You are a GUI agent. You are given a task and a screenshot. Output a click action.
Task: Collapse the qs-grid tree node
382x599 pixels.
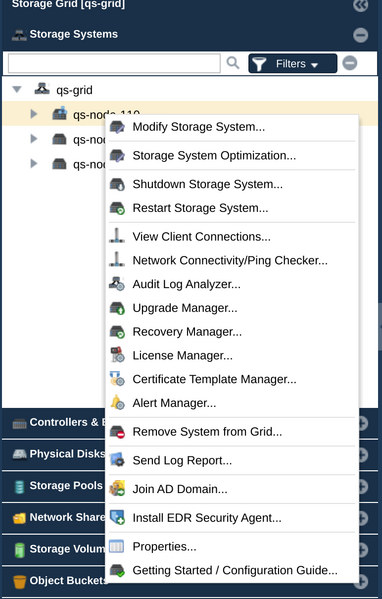[17, 89]
